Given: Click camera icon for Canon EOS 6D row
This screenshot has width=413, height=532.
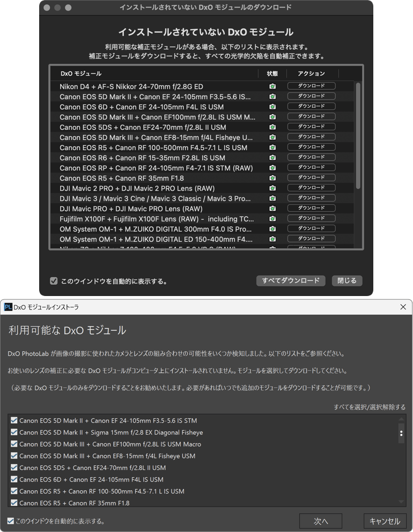Looking at the screenshot, I should pos(272,107).
